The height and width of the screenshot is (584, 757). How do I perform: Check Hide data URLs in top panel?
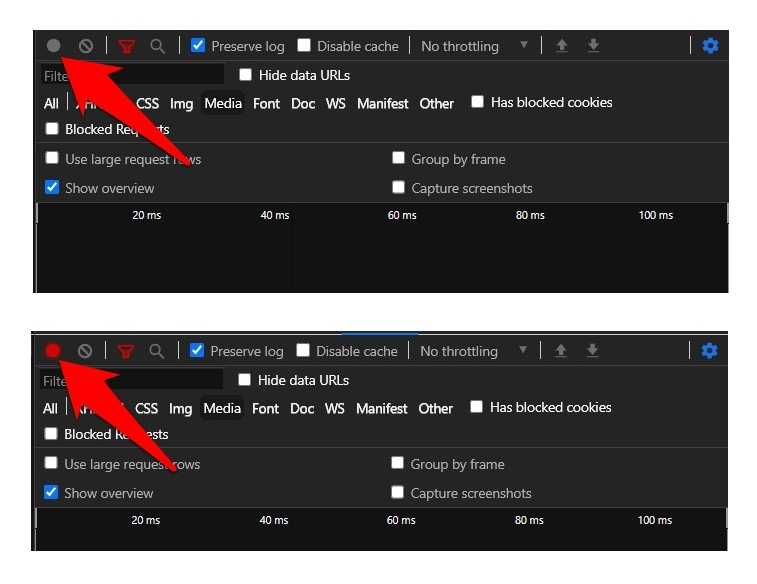(x=245, y=74)
